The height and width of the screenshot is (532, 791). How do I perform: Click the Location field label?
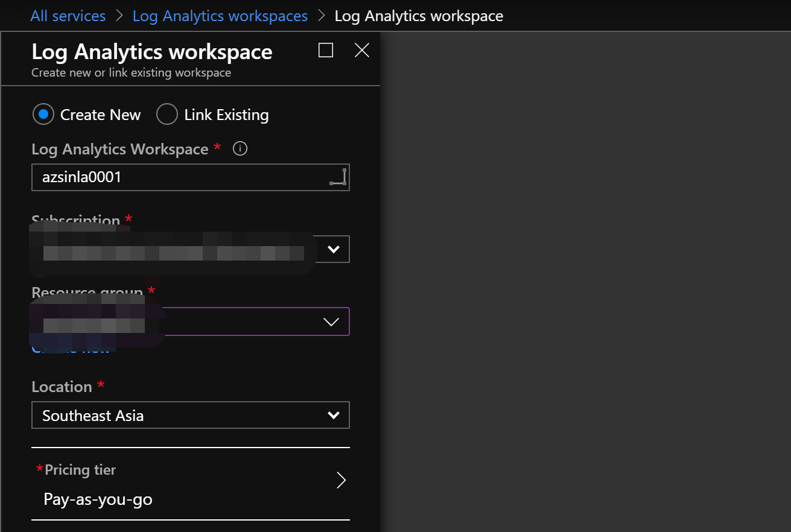[62, 387]
